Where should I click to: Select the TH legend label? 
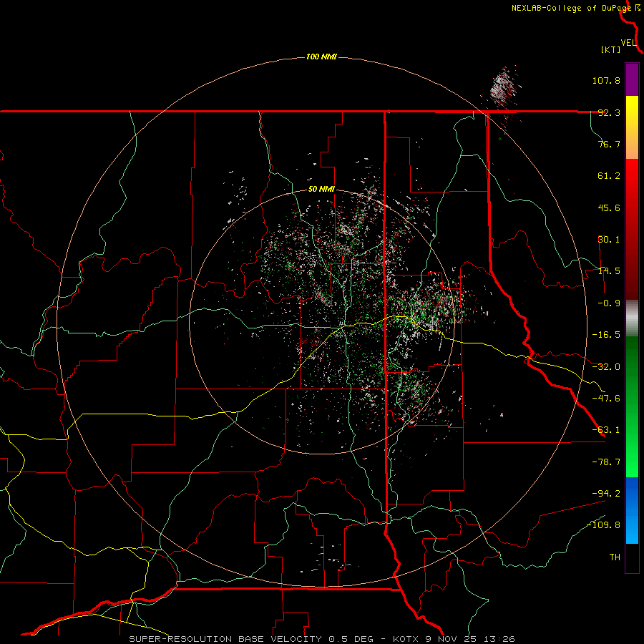(615, 557)
